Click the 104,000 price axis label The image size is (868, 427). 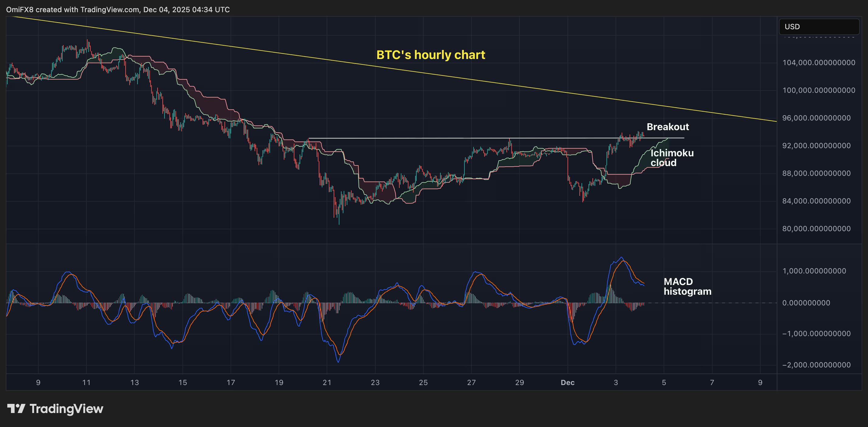(x=818, y=63)
